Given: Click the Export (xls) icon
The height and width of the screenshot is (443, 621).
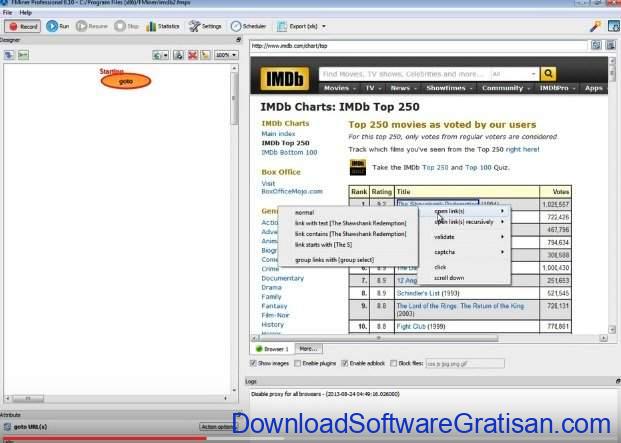Looking at the screenshot, I should (x=282, y=27).
